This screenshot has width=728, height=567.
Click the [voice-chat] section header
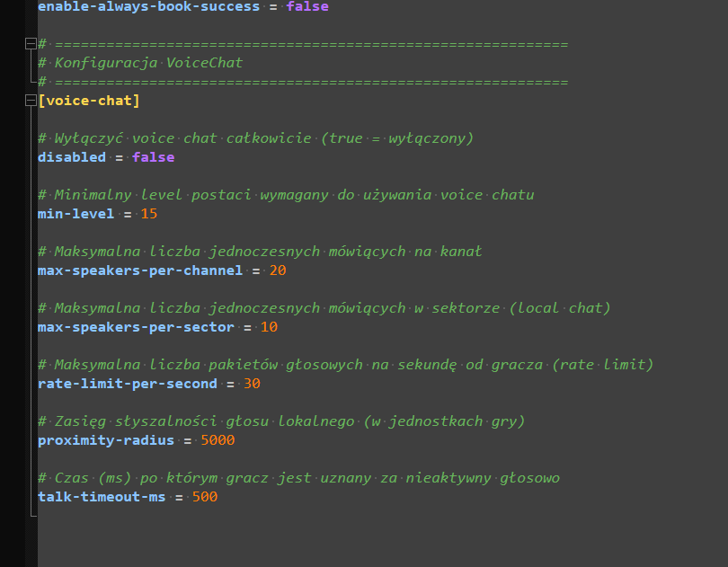(89, 101)
